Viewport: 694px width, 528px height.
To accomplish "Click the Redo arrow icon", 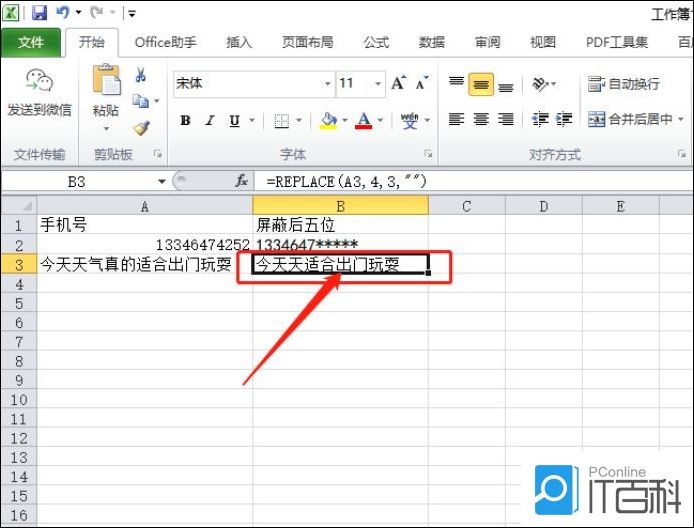I will 96,12.
